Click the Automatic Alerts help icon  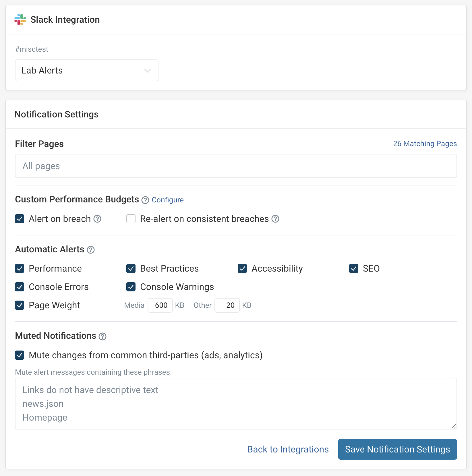pyautogui.click(x=91, y=250)
